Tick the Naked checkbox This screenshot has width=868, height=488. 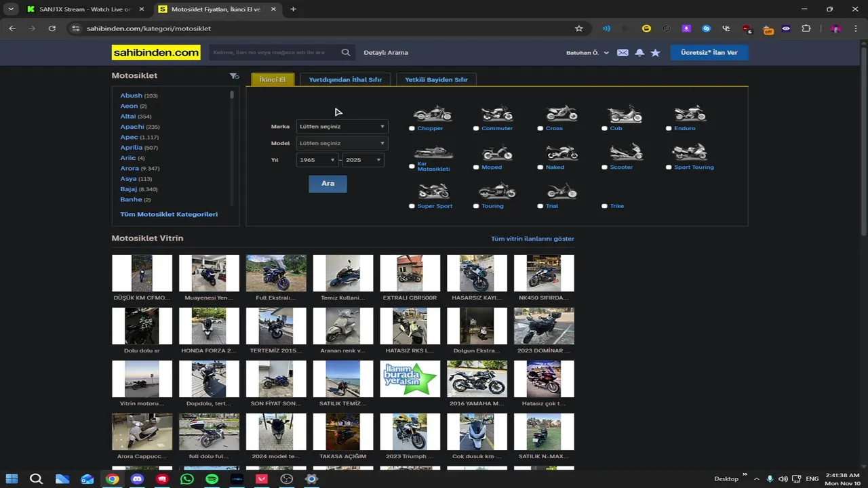[540, 167]
